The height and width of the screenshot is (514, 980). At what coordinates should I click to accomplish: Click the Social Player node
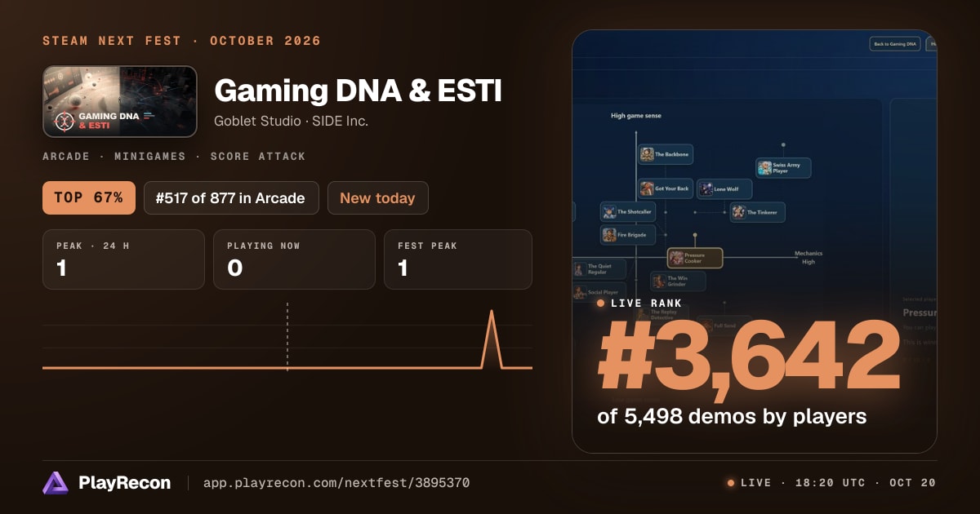pos(599,292)
